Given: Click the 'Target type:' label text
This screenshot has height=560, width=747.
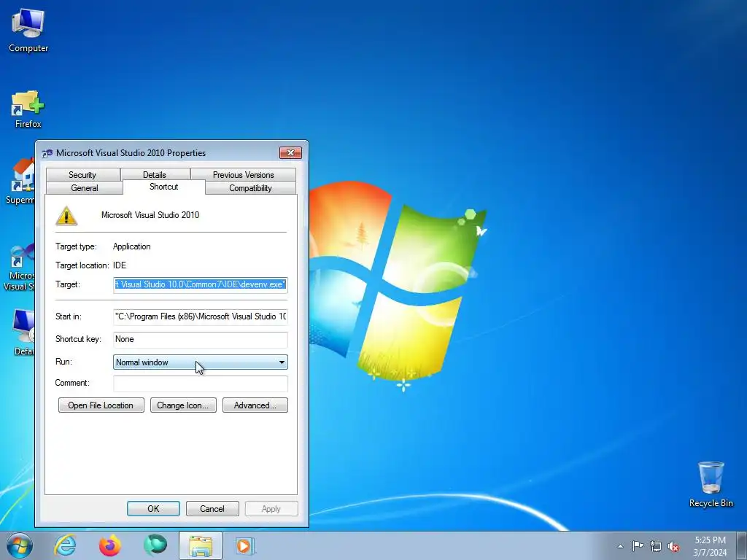Looking at the screenshot, I should click(x=76, y=246).
